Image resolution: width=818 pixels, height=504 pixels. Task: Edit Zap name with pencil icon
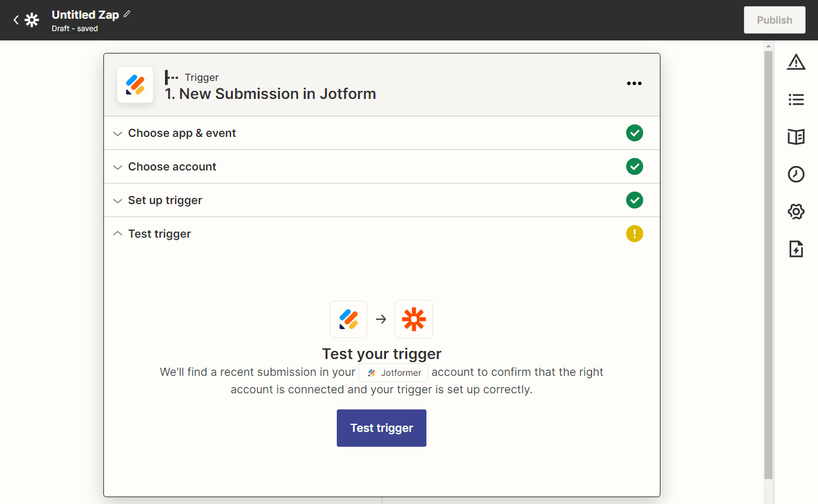(x=127, y=14)
